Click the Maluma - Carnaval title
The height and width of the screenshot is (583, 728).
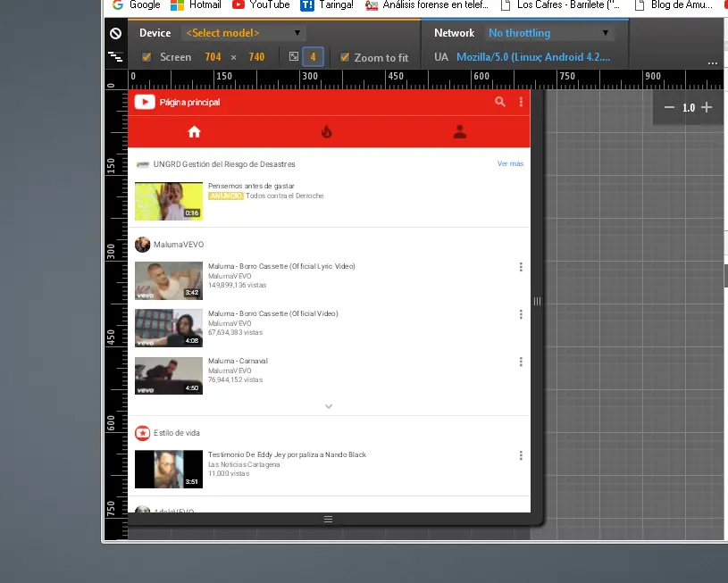coord(238,361)
